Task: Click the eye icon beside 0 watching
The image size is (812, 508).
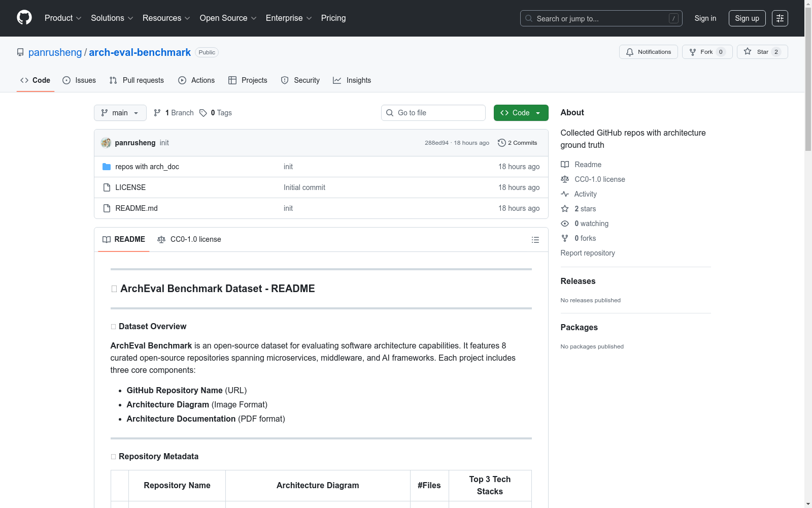Action: click(x=565, y=224)
